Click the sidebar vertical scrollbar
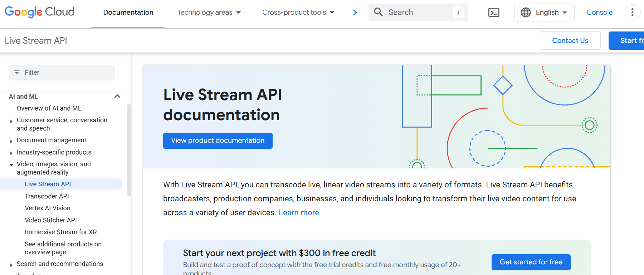The width and height of the screenshot is (644, 275). (x=129, y=150)
